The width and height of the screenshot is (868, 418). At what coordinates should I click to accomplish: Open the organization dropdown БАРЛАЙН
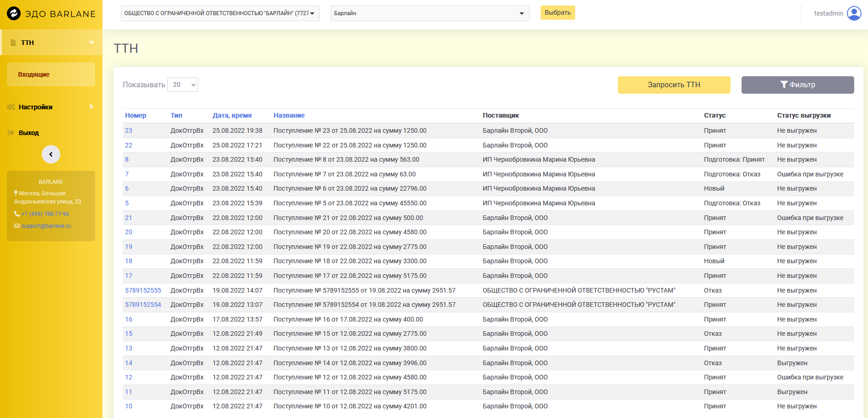[220, 13]
